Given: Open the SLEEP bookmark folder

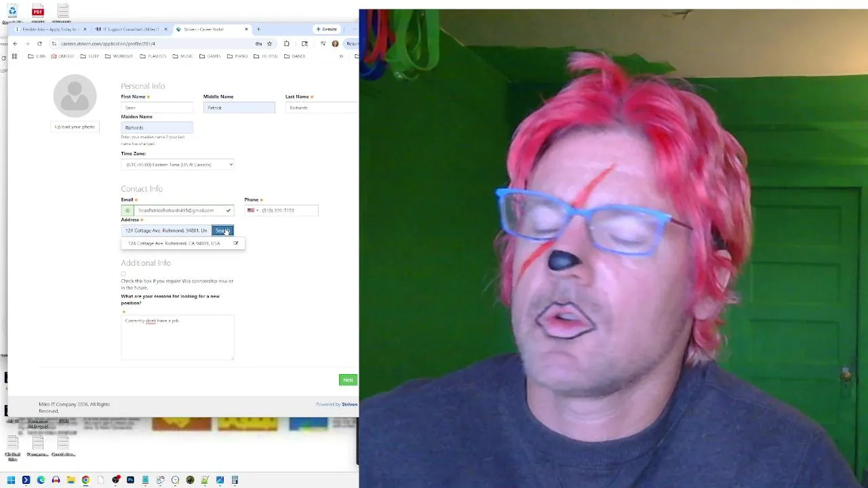Looking at the screenshot, I should tap(89, 56).
